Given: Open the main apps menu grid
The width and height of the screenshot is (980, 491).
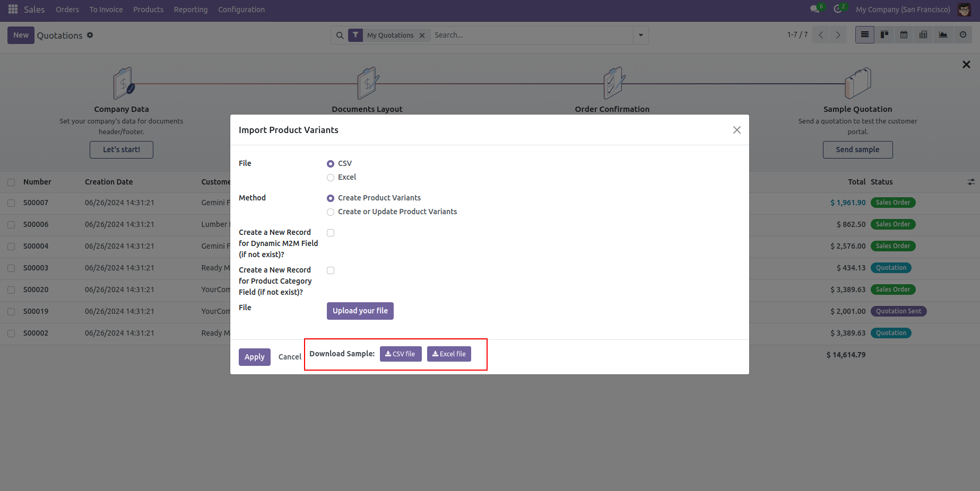Looking at the screenshot, I should (12, 9).
